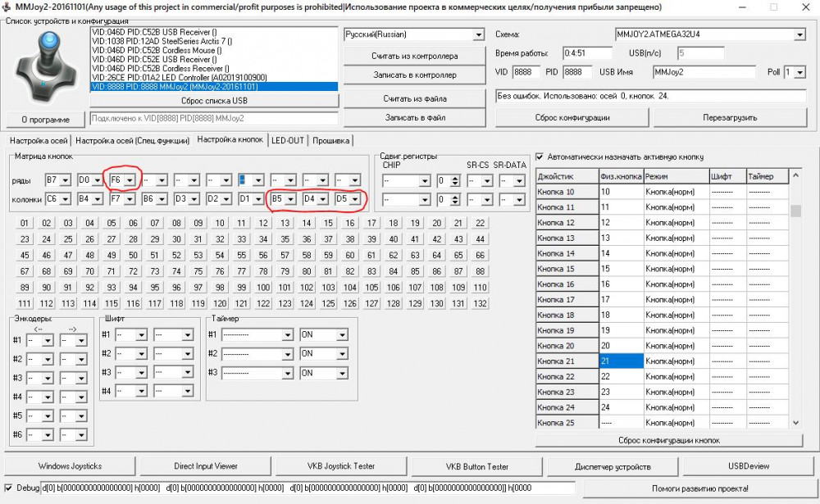Click the Перезагрузить button
Image resolution: width=820 pixels, height=504 pixels.
(730, 117)
